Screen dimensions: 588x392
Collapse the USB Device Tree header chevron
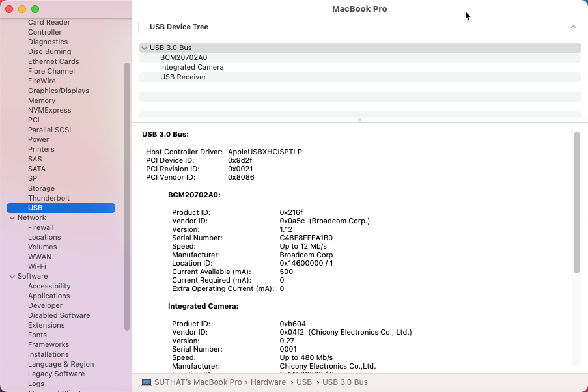(573, 27)
